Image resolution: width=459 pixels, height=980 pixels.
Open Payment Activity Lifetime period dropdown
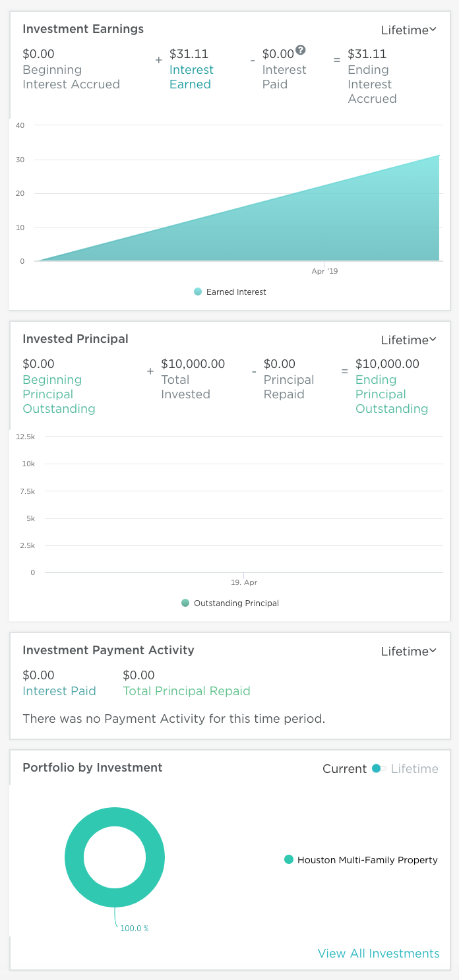coord(409,651)
